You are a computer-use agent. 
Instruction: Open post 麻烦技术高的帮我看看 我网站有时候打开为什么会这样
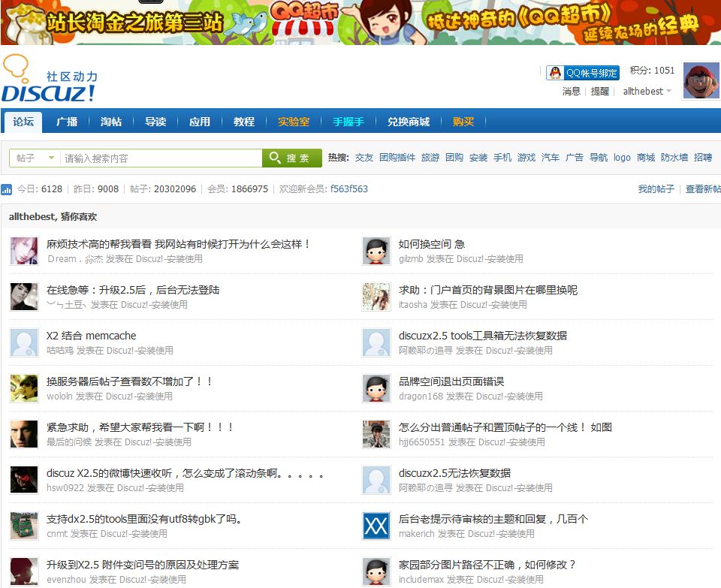click(177, 244)
